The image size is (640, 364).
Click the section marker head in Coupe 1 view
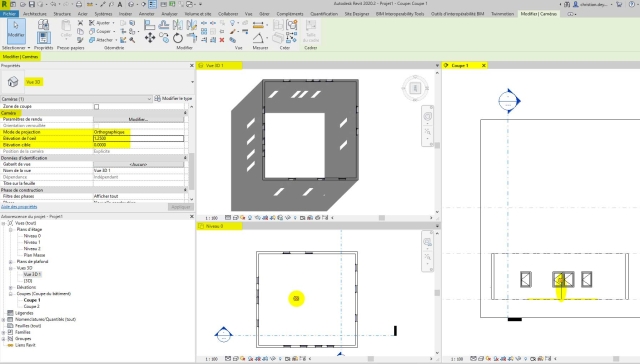509,100
